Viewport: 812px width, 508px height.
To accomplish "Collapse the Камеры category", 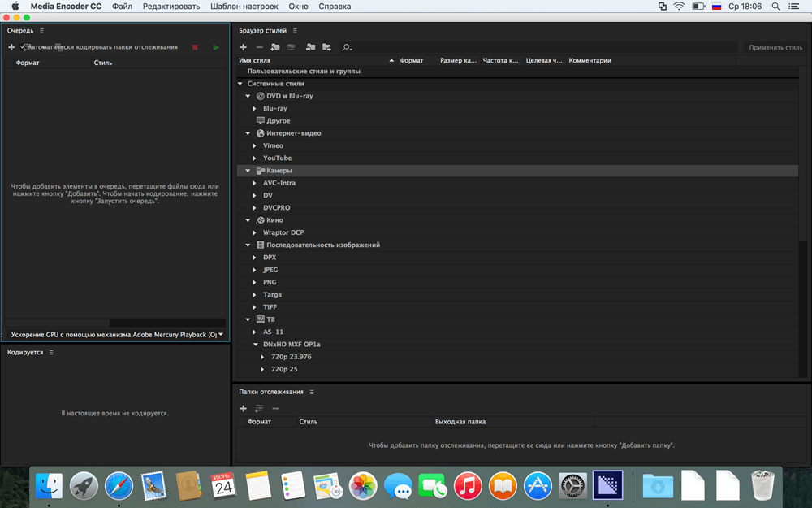I will click(x=248, y=171).
